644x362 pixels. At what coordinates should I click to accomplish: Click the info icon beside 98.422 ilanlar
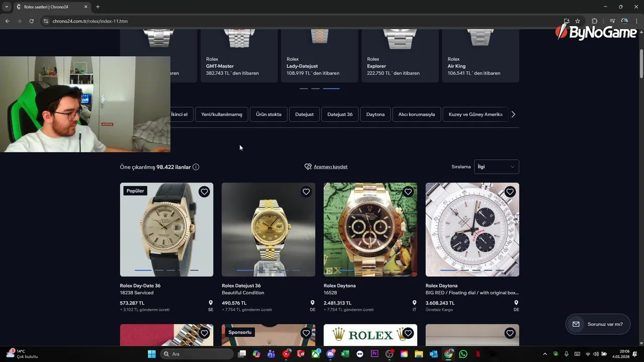click(x=196, y=167)
